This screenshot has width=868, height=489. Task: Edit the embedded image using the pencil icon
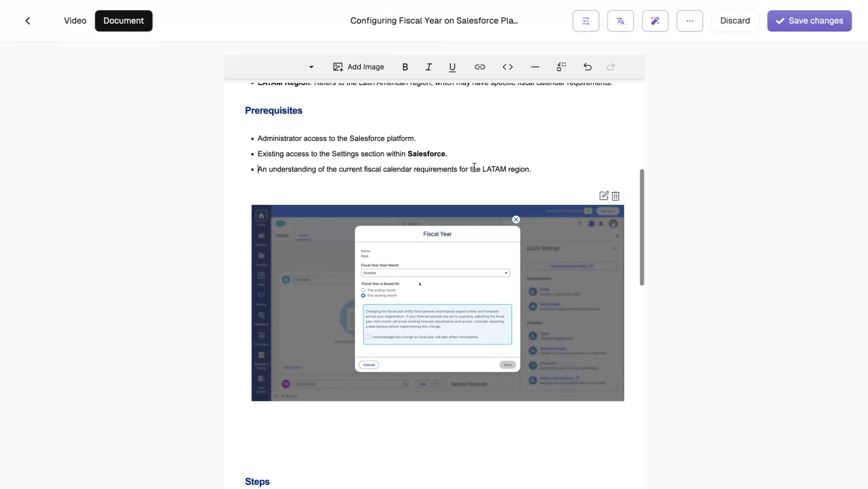603,196
